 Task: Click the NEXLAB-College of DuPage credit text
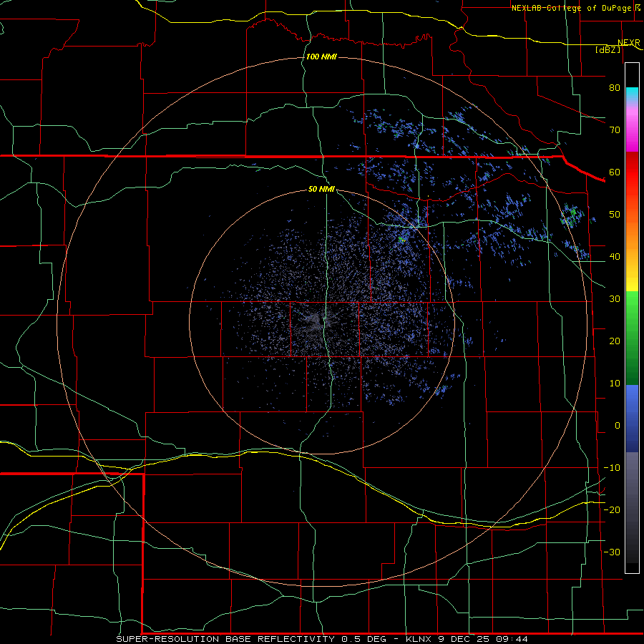(x=571, y=8)
